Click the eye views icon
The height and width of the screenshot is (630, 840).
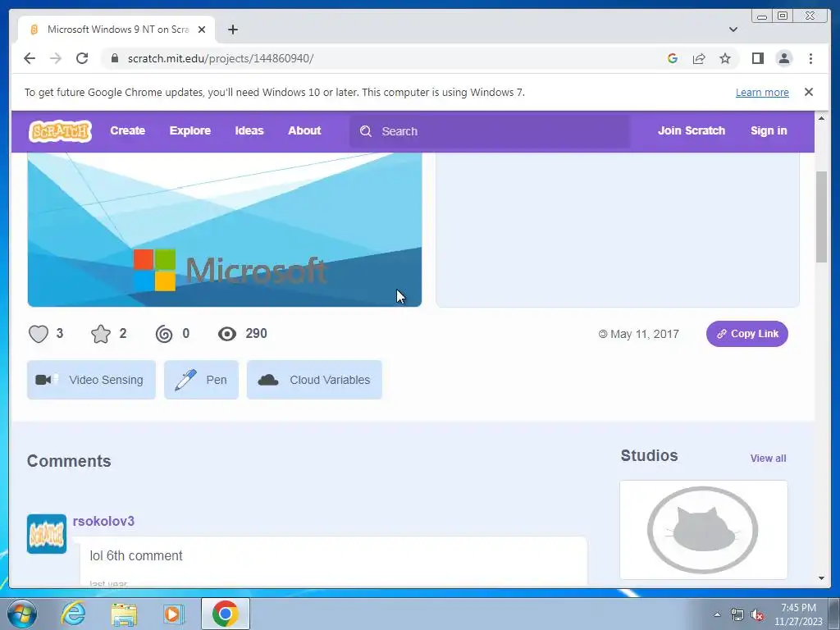227,334
